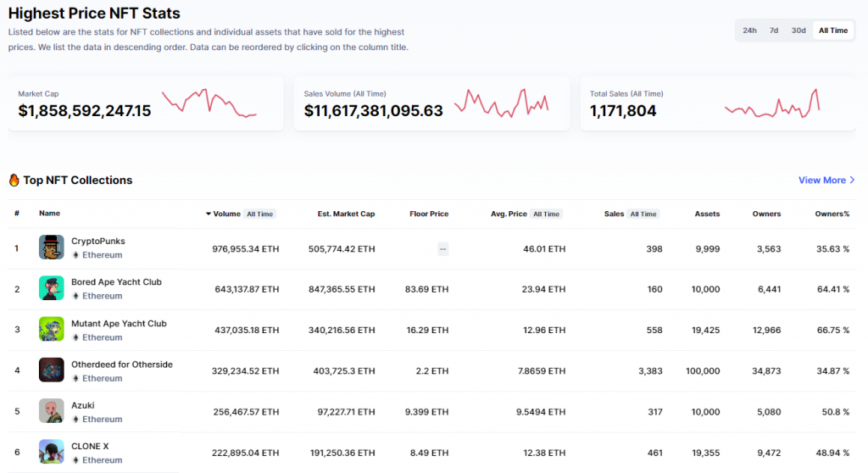Image resolution: width=868 pixels, height=473 pixels.
Task: Switch to the 7d time range
Action: pyautogui.click(x=774, y=31)
